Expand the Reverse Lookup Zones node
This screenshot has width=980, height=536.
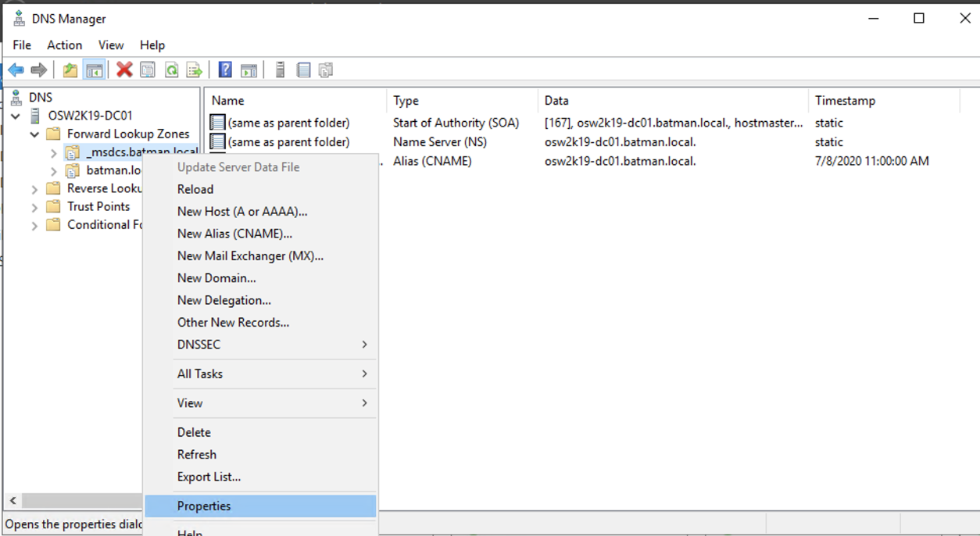pos(34,188)
